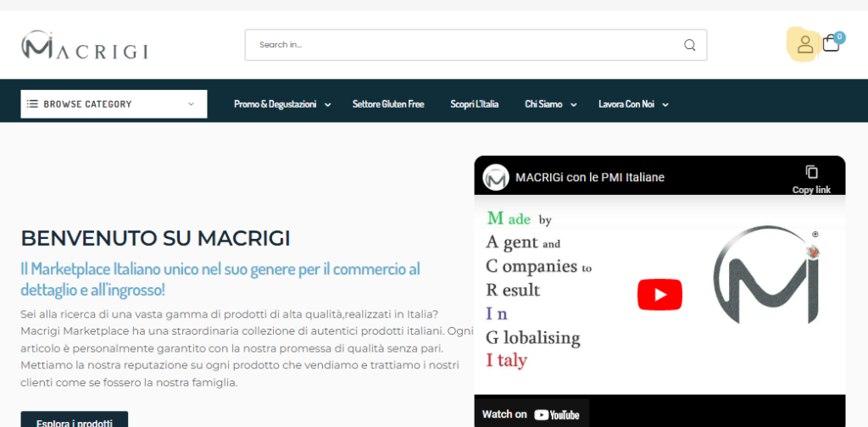Viewport: 868px width, 427px height.
Task: Click the blue Marketplace Italiano subheading
Action: point(220,280)
